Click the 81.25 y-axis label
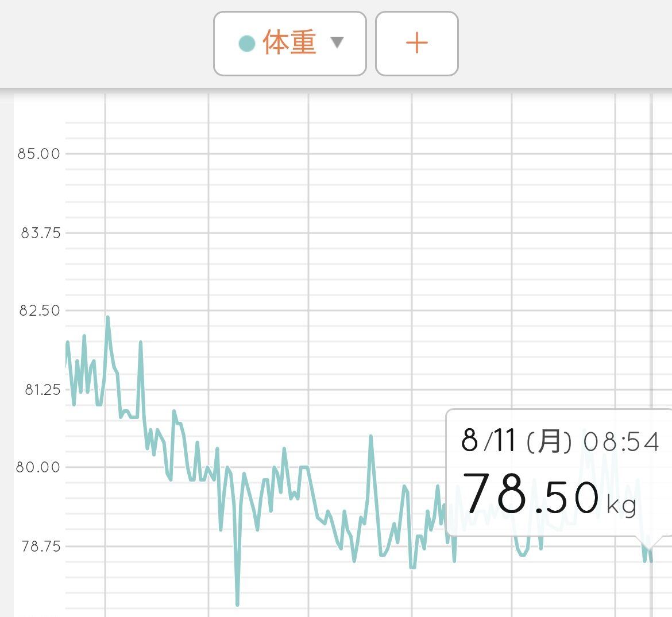The width and height of the screenshot is (672, 617). [43, 390]
